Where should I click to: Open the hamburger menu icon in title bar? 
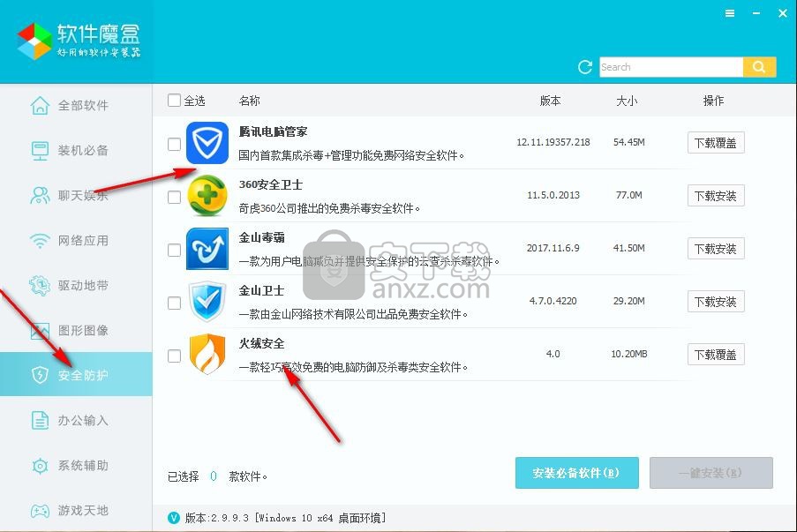[730, 14]
